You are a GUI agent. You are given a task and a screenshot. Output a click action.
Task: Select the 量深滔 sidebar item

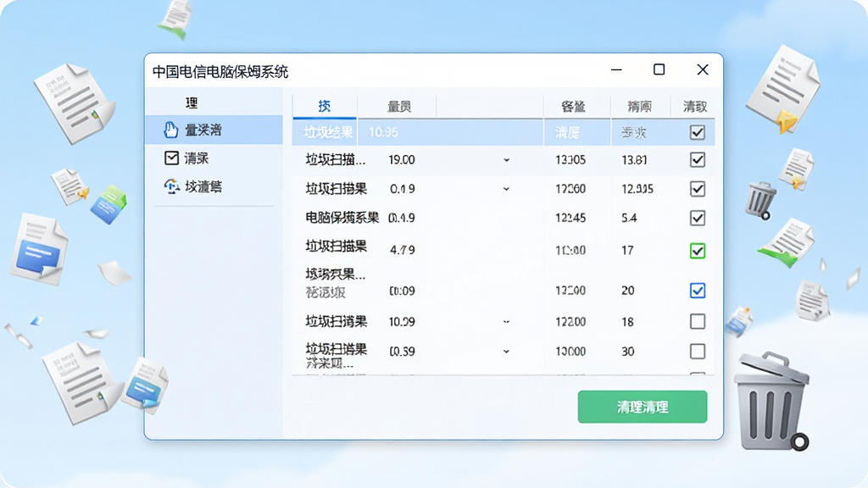[214, 130]
